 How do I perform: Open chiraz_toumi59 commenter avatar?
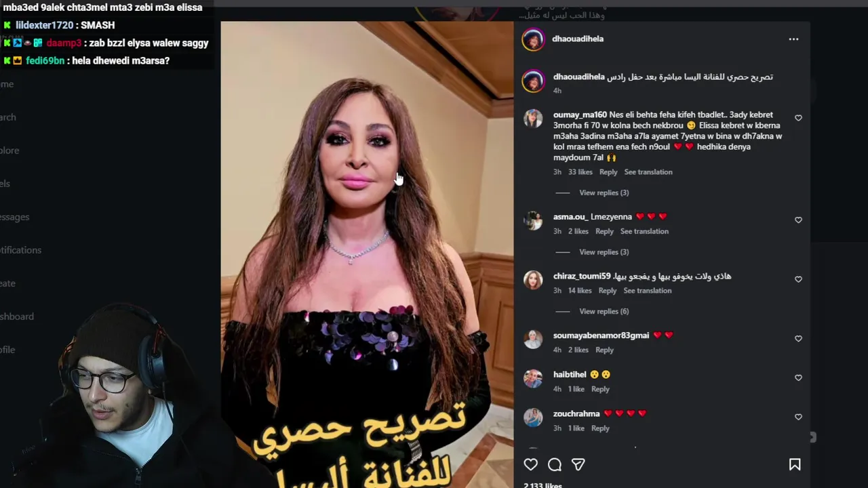point(533,280)
